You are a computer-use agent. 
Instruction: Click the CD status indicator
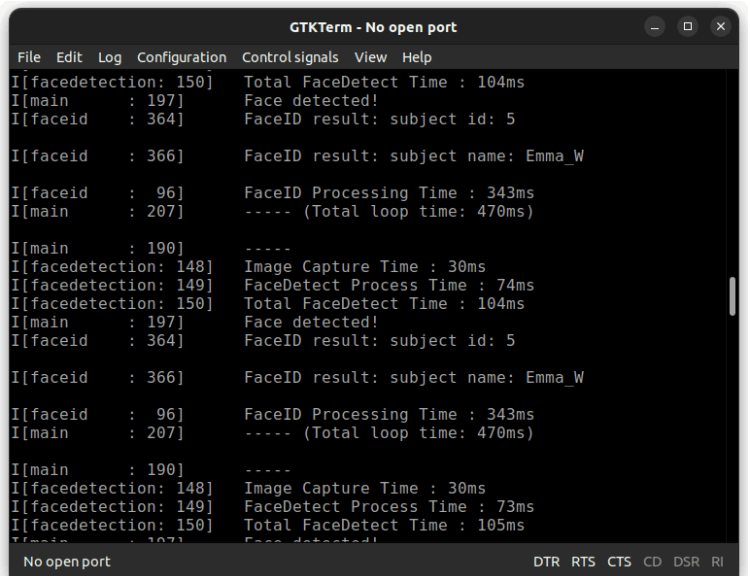pos(652,562)
